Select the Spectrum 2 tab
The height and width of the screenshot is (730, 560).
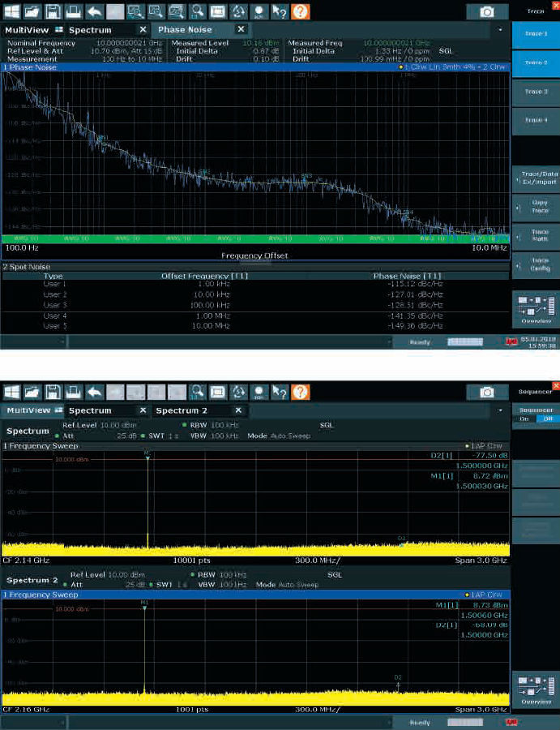[182, 410]
